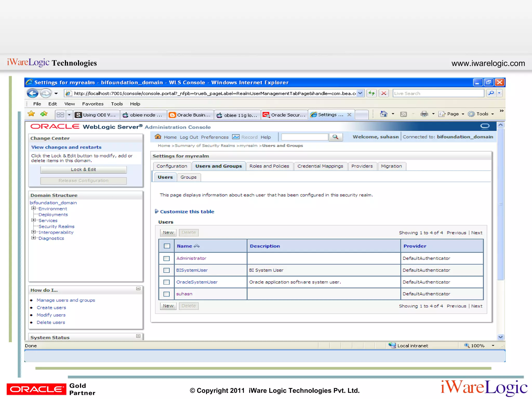Open the Quick Tabs grid icon
The image size is (532, 399).
(x=60, y=115)
